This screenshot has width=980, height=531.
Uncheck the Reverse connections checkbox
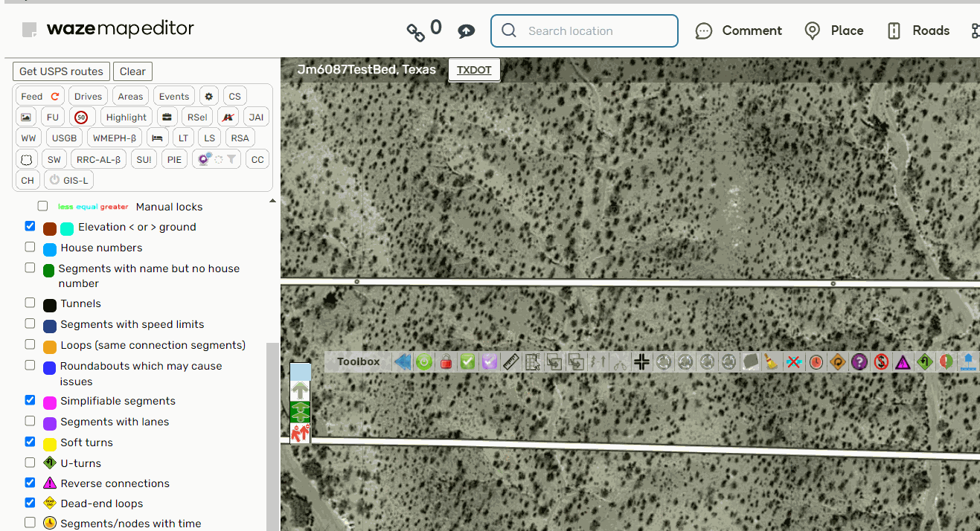[x=30, y=483]
